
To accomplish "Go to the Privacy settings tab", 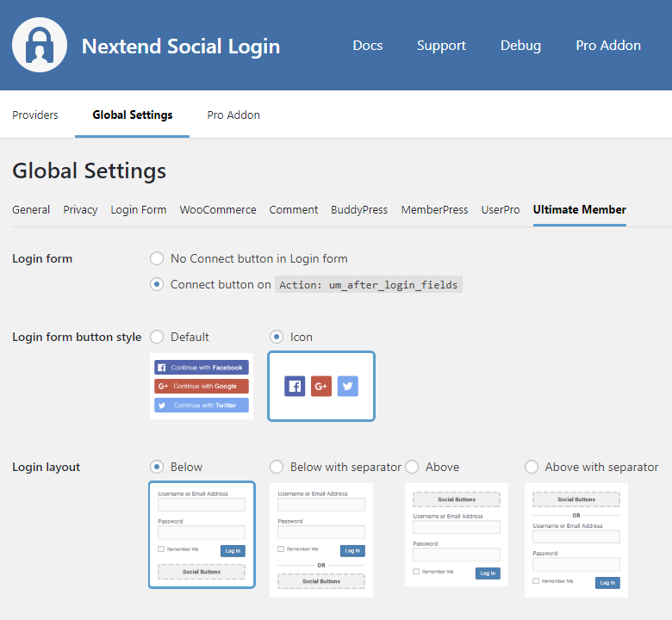I will [80, 209].
